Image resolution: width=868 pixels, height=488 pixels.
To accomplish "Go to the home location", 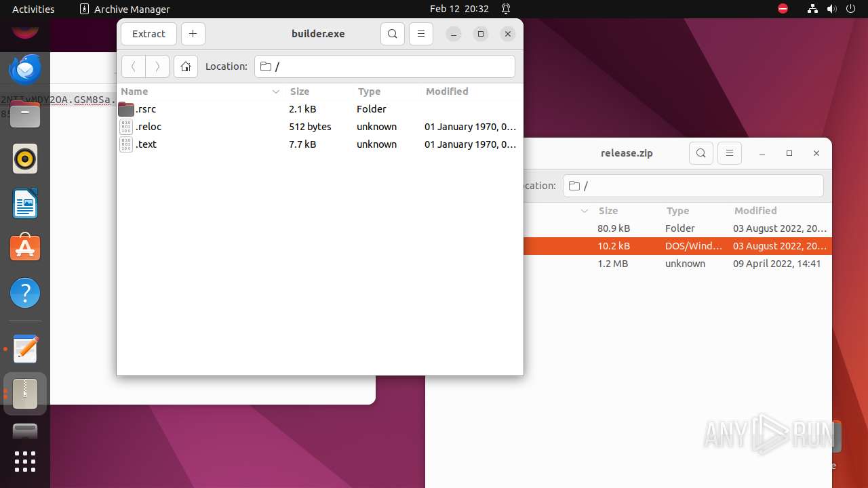I will click(x=186, y=66).
